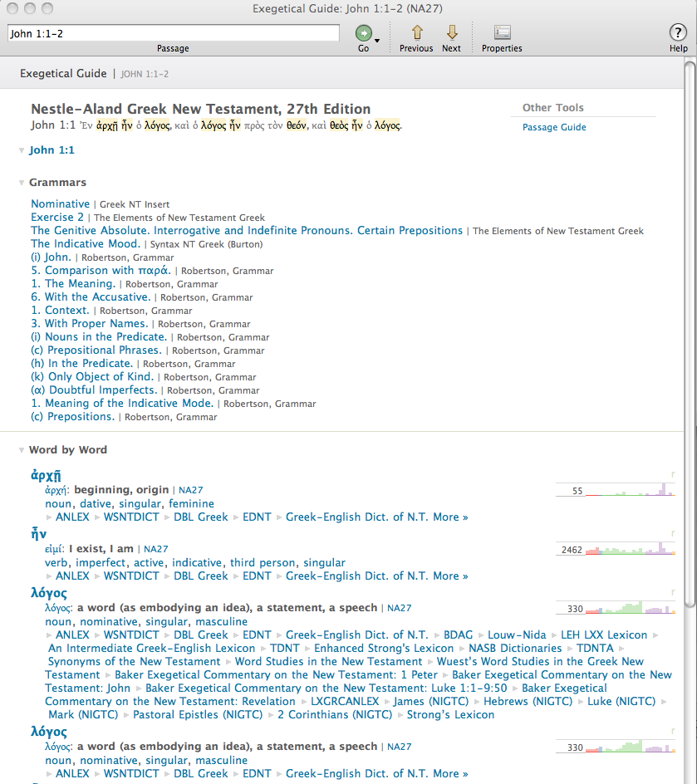697x784 pixels.
Task: Open Synonyms of the New Testament
Action: (132, 661)
